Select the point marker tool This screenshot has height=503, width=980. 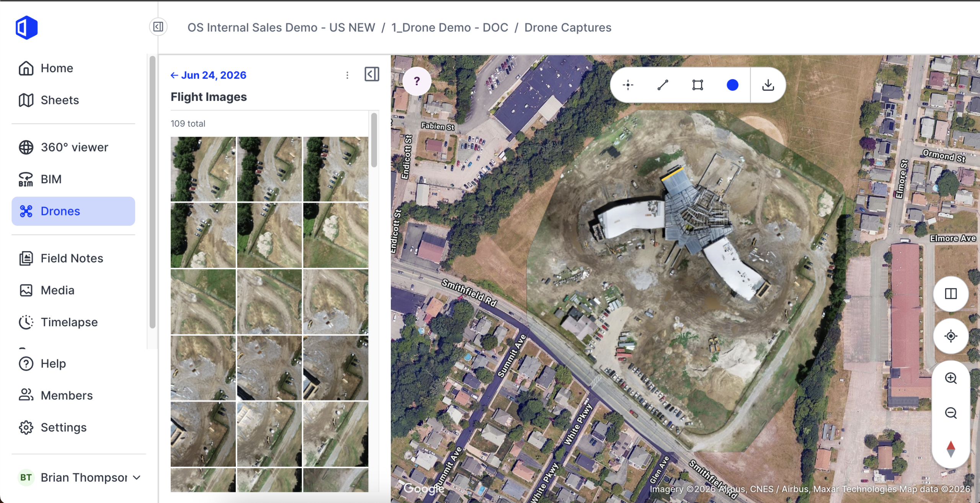point(628,85)
